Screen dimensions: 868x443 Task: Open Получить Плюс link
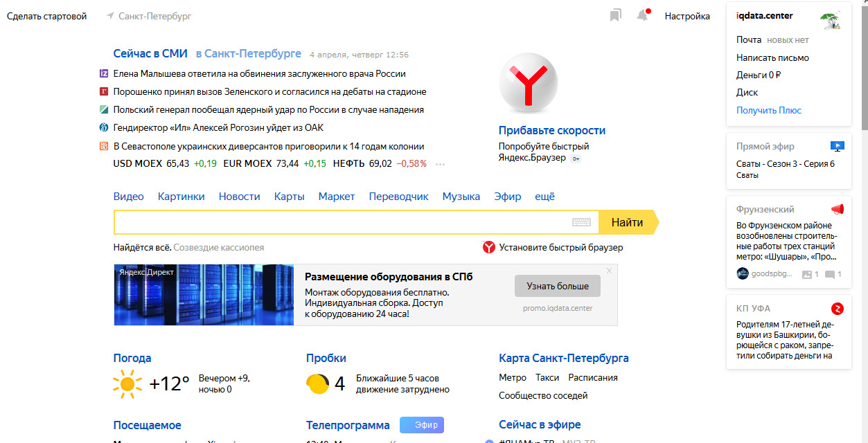pyautogui.click(x=769, y=110)
